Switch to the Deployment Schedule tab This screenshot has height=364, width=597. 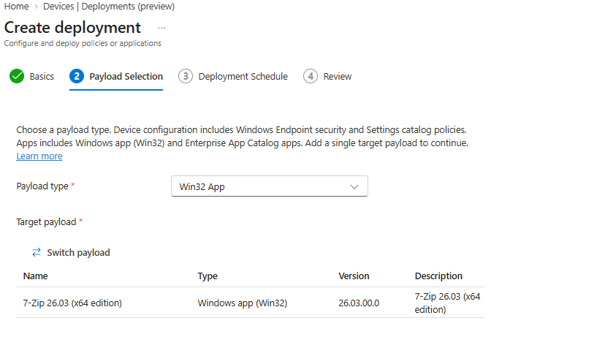[x=243, y=77]
